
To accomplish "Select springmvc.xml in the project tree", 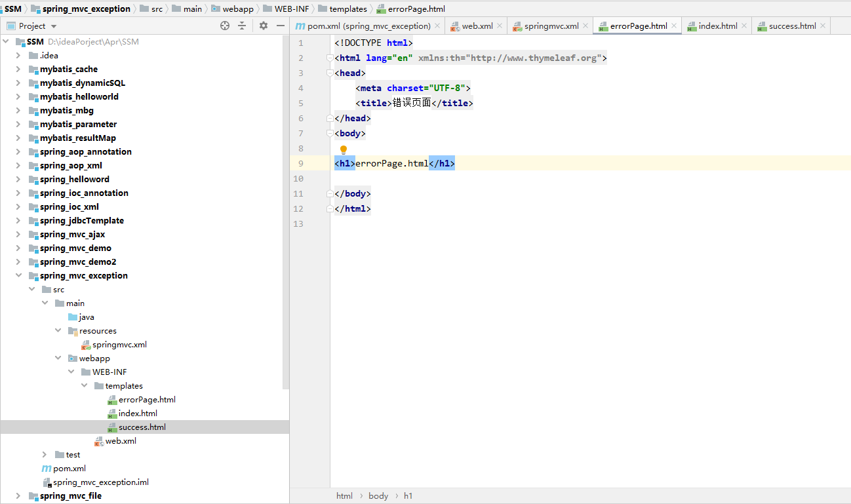I will 119,345.
